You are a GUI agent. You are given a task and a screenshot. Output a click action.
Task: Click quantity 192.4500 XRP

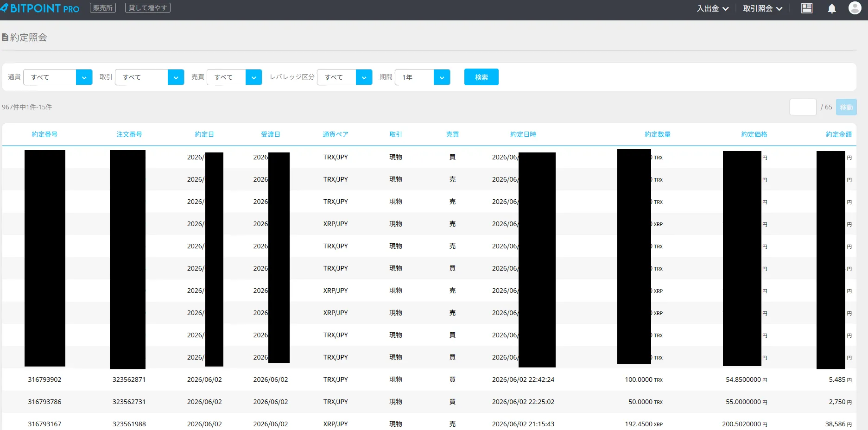coord(644,424)
